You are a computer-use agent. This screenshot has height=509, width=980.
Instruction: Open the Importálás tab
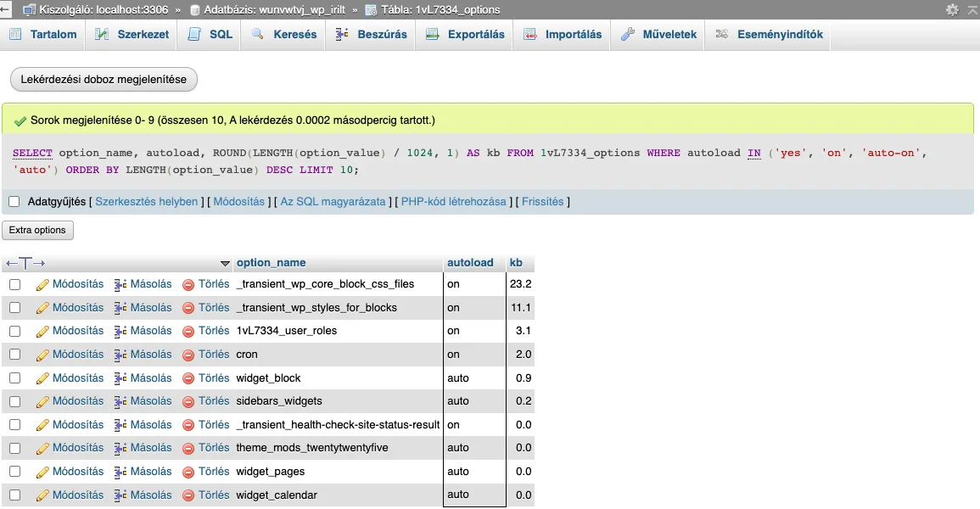pyautogui.click(x=563, y=34)
